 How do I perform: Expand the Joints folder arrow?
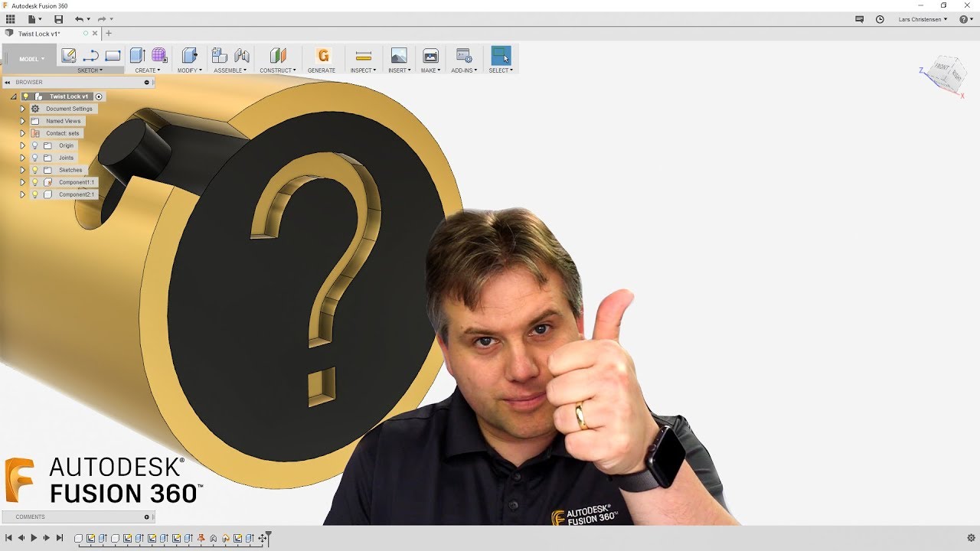click(23, 158)
